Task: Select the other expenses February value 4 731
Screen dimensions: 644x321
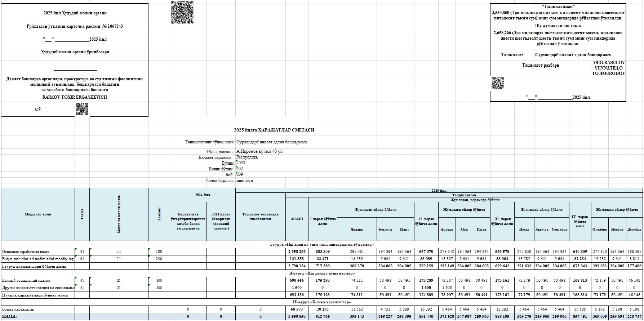Action: pos(385,309)
